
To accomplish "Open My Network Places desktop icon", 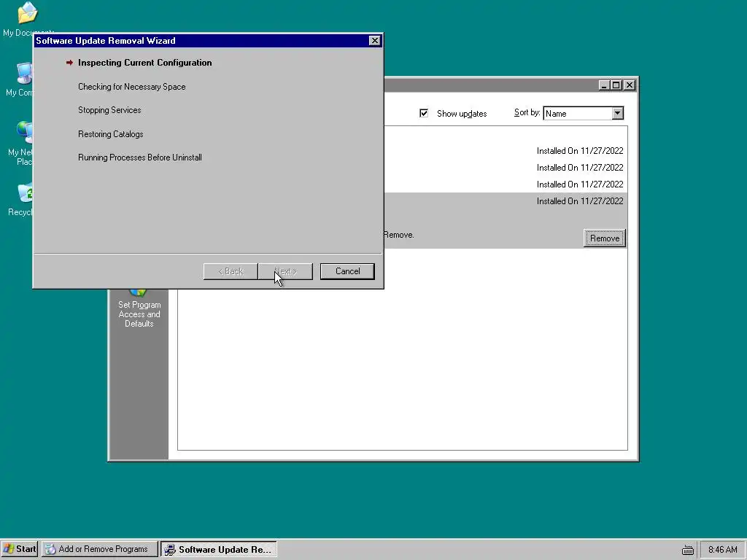I will pyautogui.click(x=21, y=144).
